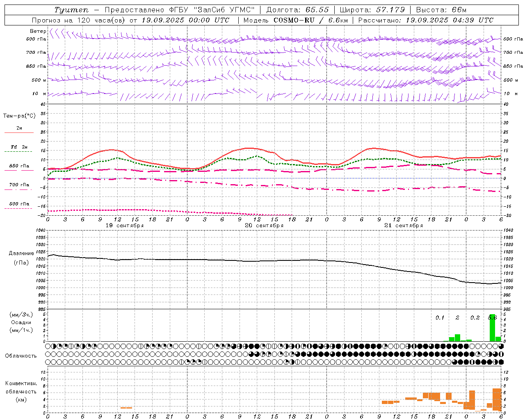Click the 'Широта: 57.179' value in header
The height and width of the screenshot is (420, 525).
(372, 10)
